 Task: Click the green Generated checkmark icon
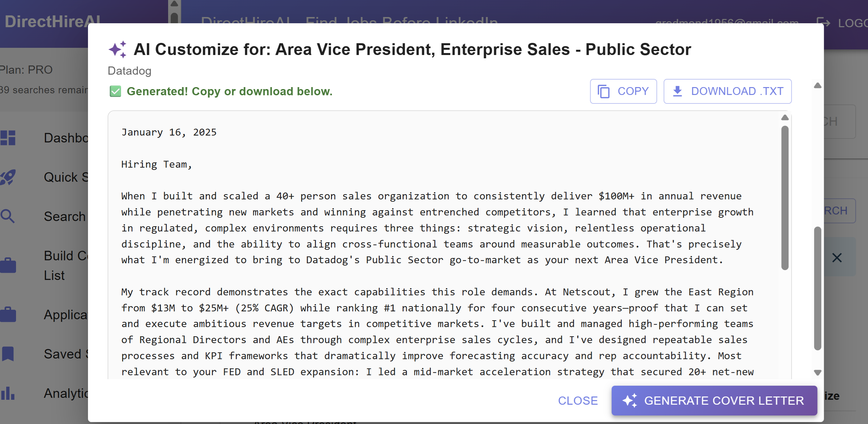coord(115,91)
